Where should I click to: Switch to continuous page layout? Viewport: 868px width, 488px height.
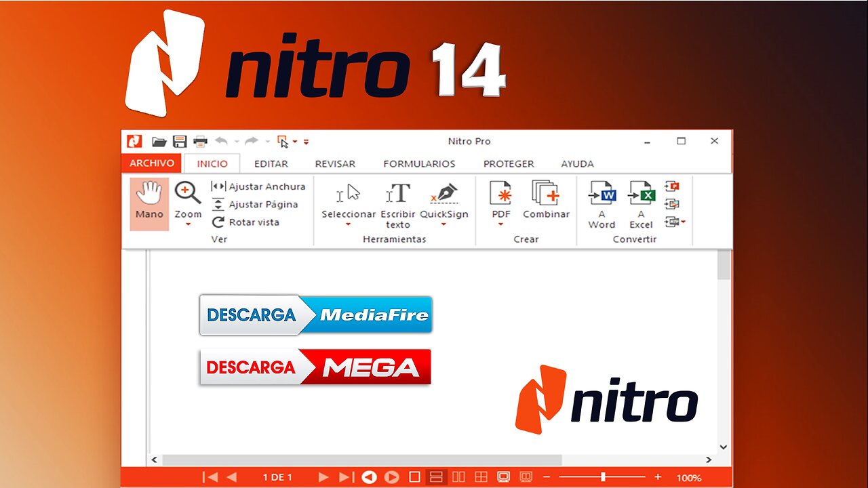pyautogui.click(x=437, y=477)
